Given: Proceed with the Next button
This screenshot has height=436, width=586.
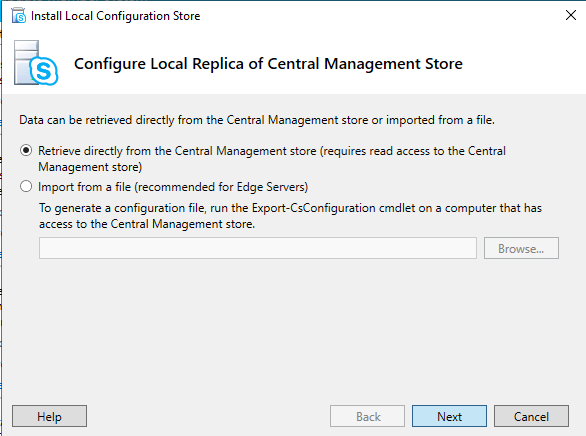Looking at the screenshot, I should point(449,416).
